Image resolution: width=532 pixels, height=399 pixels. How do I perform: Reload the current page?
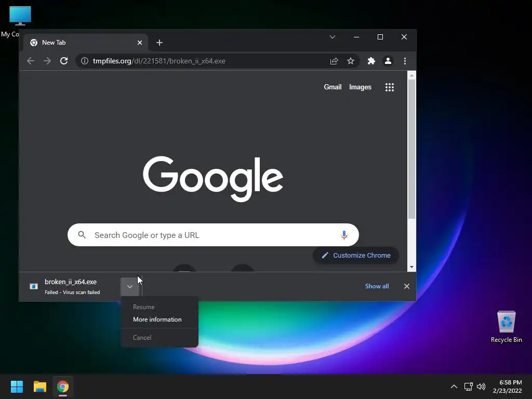[x=64, y=61]
